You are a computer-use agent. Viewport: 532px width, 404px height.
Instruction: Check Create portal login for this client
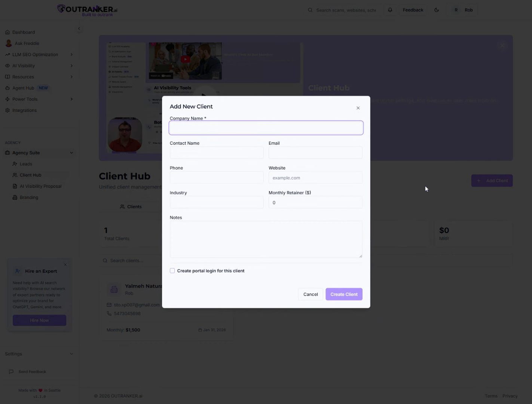(x=172, y=271)
